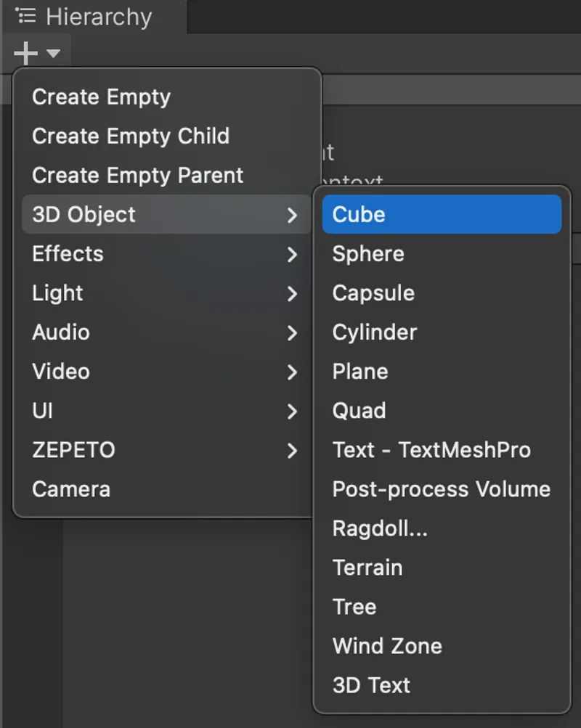
Task: Expand the Light submenu
Action: (57, 293)
